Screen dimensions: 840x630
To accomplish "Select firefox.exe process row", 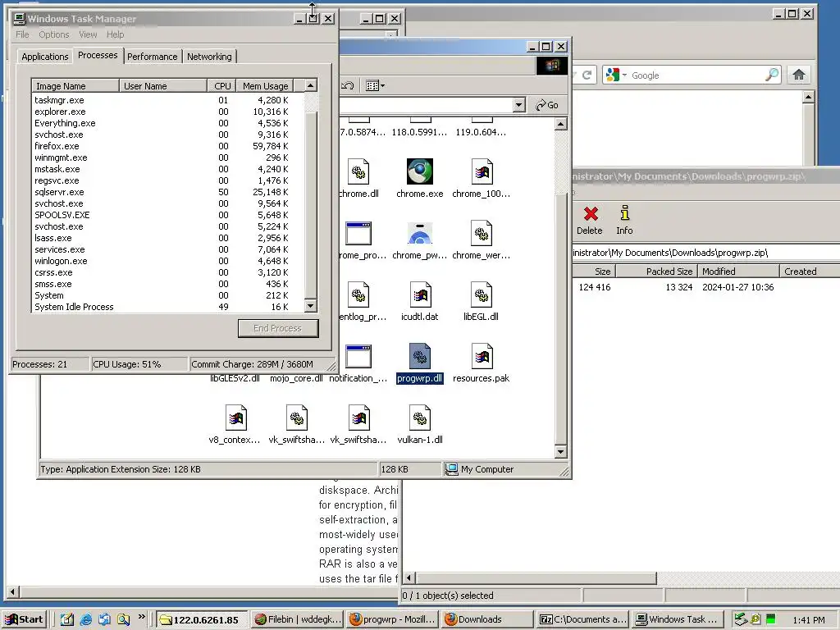I will [167, 146].
